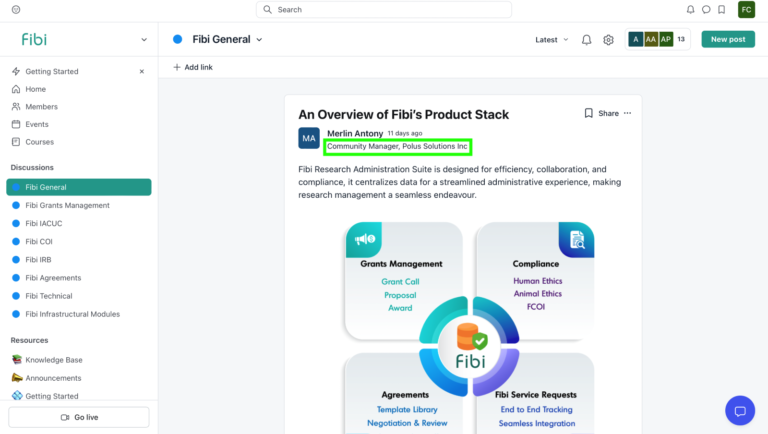
Task: Click Share on the post
Action: point(608,113)
